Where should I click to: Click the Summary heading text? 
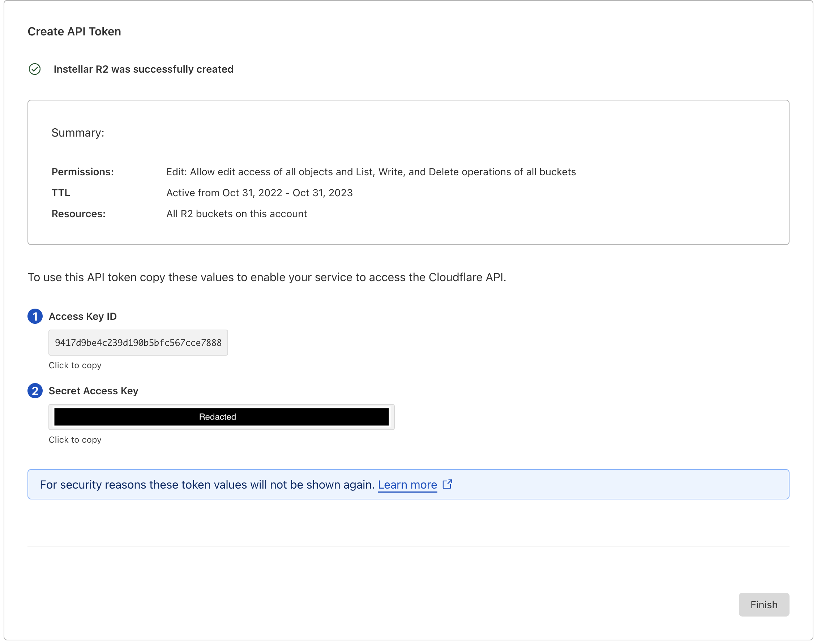pos(78,133)
